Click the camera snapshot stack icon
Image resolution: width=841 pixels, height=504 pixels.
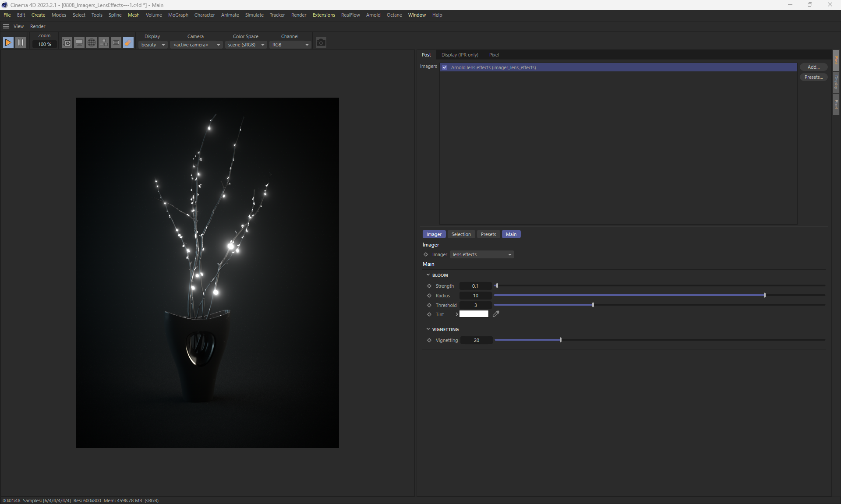coord(67,42)
